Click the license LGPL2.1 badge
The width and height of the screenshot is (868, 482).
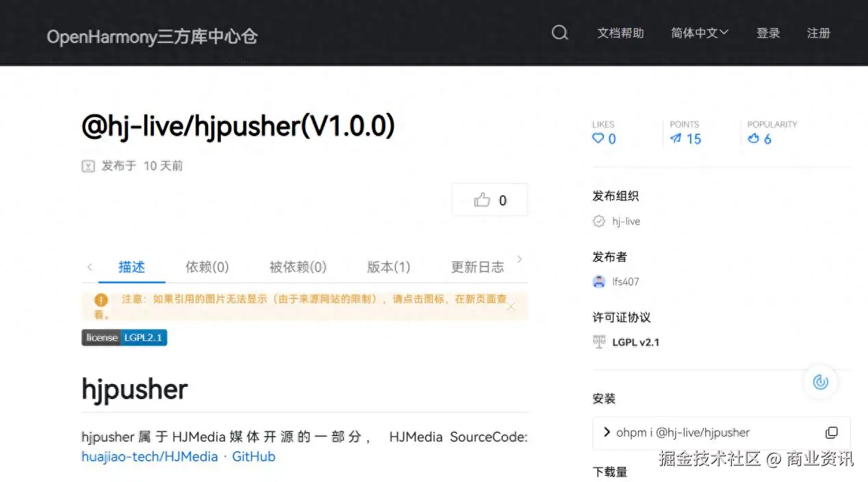click(124, 338)
